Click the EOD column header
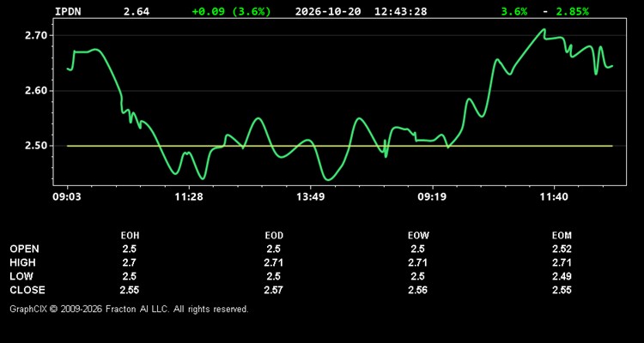The width and height of the screenshot is (644, 343). point(274,236)
